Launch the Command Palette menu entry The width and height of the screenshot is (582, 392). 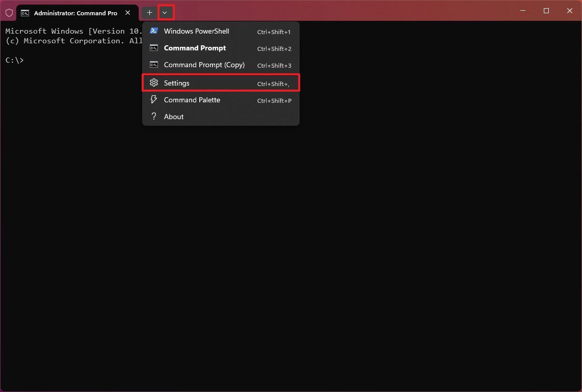click(192, 100)
